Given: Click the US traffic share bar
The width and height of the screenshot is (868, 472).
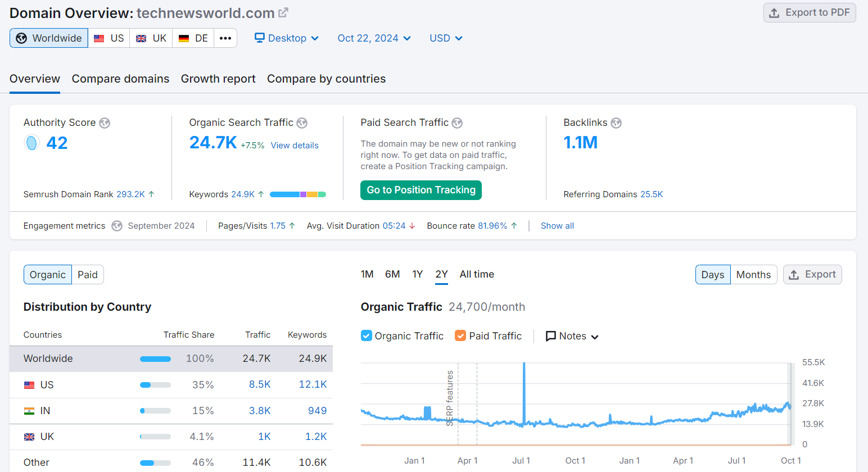Looking at the screenshot, I should coord(155,385).
